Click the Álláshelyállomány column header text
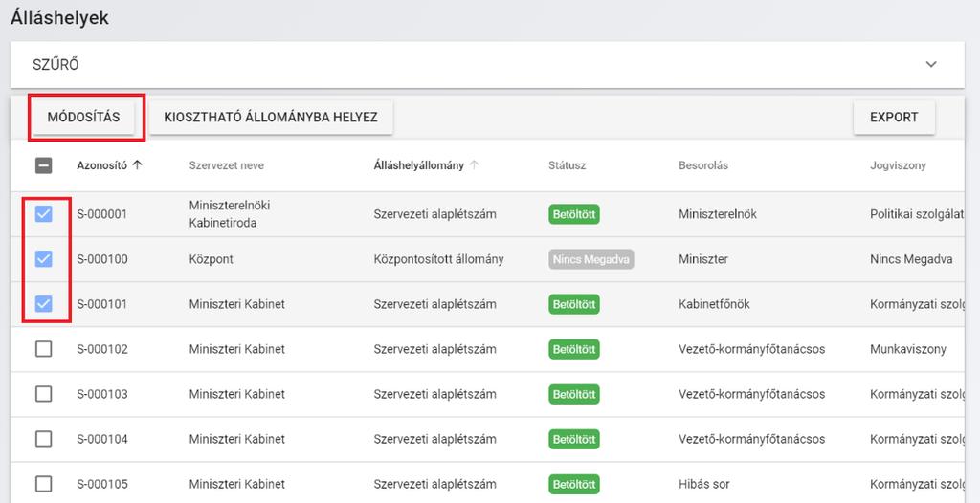 click(x=419, y=165)
